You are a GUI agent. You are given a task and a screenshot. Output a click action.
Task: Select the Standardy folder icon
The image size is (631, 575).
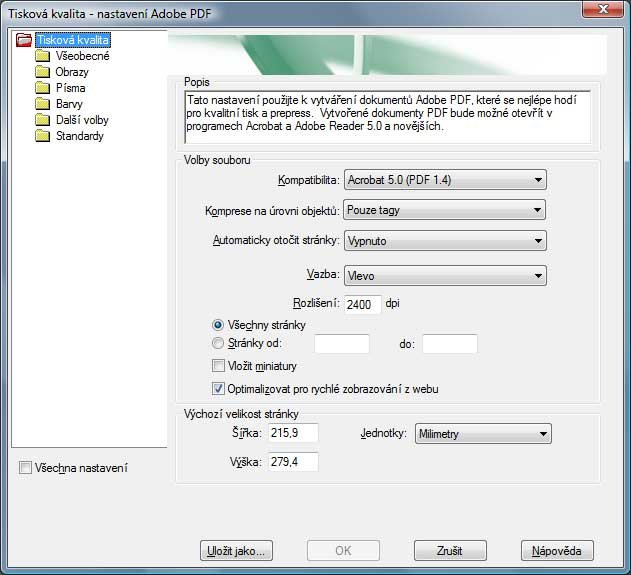tap(42, 136)
